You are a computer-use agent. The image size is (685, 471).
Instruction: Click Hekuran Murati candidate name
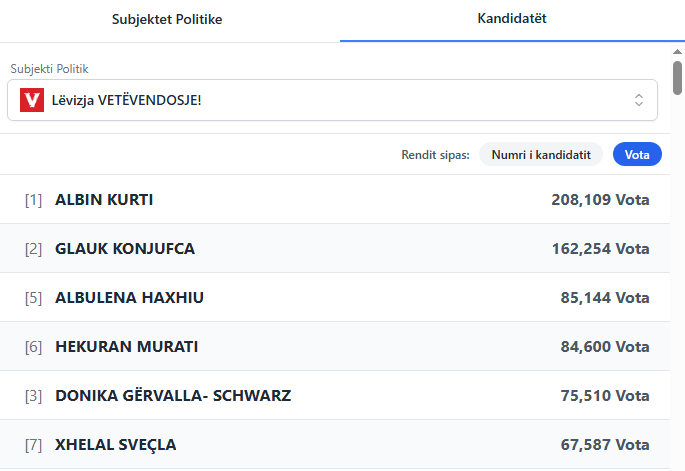pyautogui.click(x=126, y=347)
